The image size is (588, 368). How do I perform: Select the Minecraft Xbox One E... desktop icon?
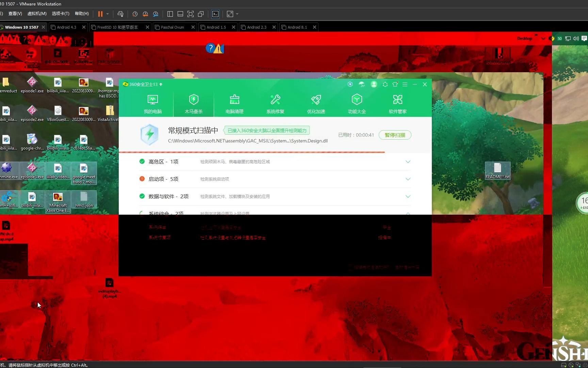tap(58, 202)
